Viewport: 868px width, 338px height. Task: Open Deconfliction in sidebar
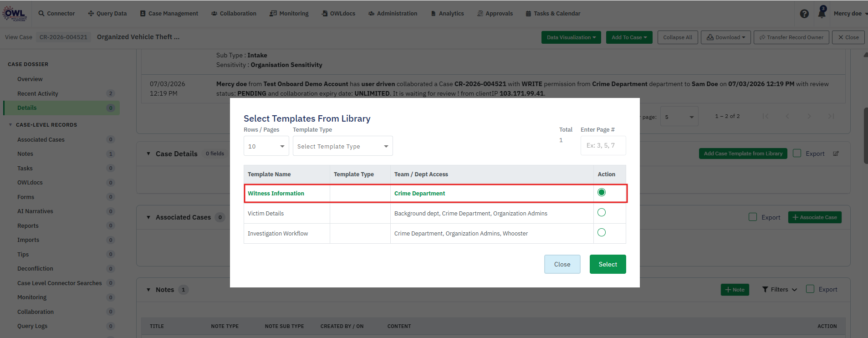tap(35, 269)
